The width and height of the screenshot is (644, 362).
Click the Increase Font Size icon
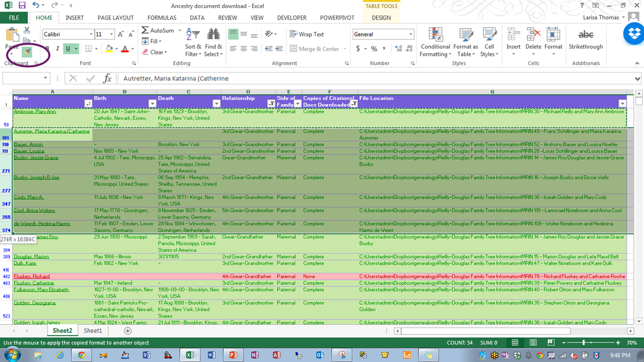click(x=120, y=34)
